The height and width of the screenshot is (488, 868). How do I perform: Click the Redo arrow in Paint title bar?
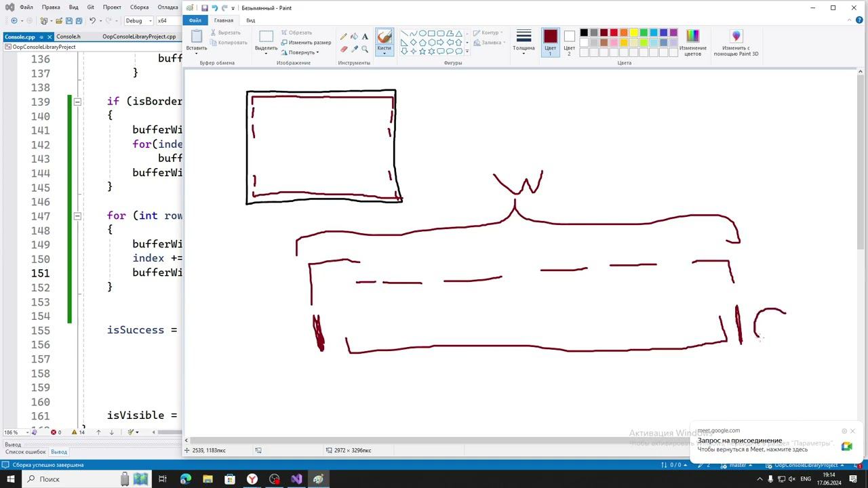tap(224, 8)
